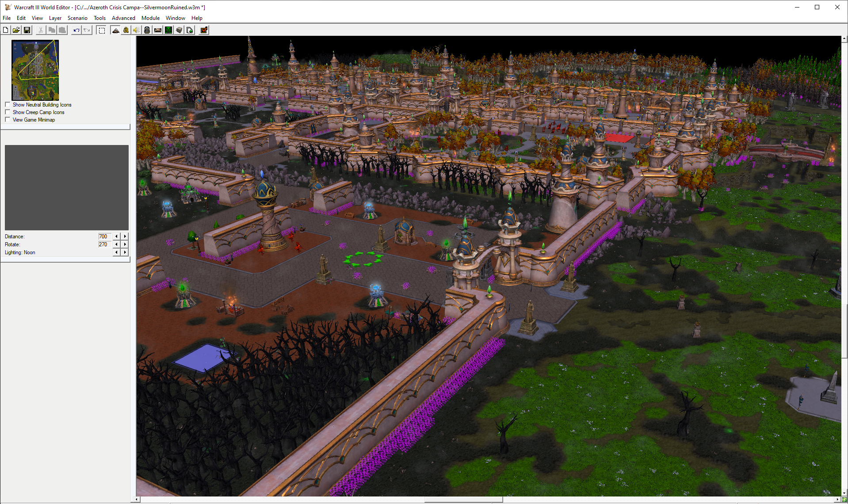Open the Tools menu
848x504 pixels.
pos(99,18)
